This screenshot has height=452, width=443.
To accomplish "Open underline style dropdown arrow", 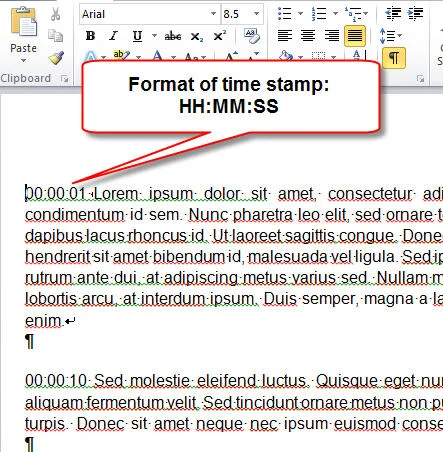I will click(154, 36).
